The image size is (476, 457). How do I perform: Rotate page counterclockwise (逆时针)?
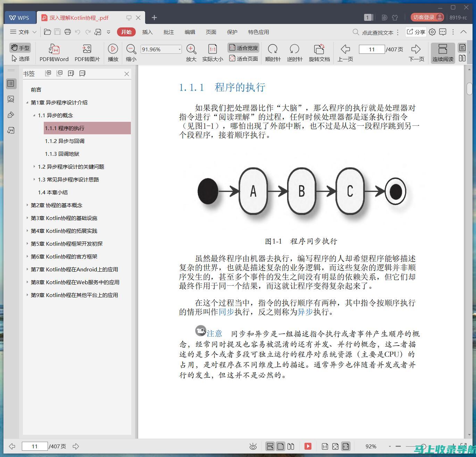coord(295,53)
